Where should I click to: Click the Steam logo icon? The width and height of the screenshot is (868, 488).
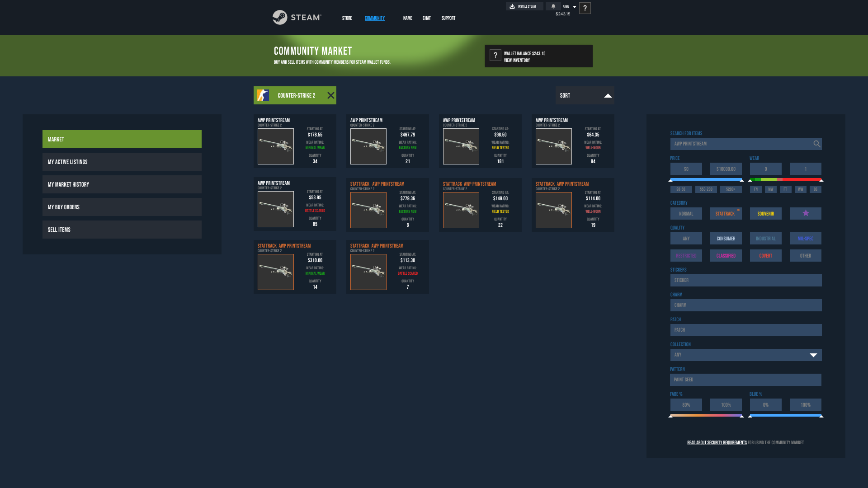[x=280, y=18]
